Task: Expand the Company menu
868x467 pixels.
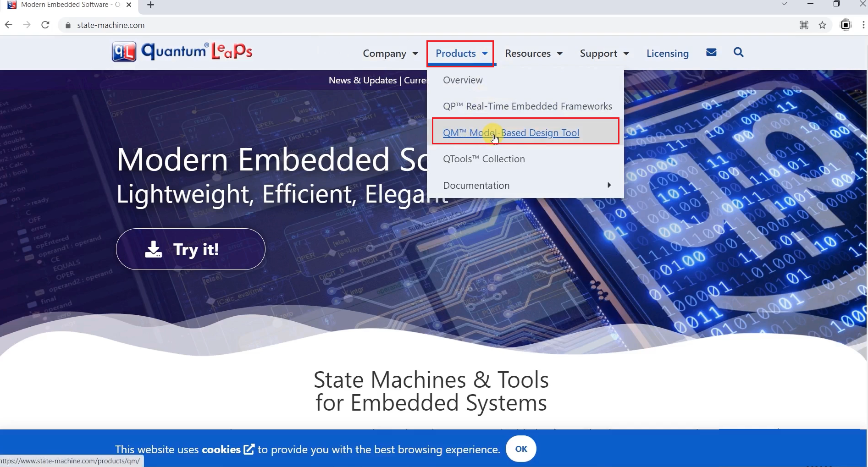Action: (390, 54)
